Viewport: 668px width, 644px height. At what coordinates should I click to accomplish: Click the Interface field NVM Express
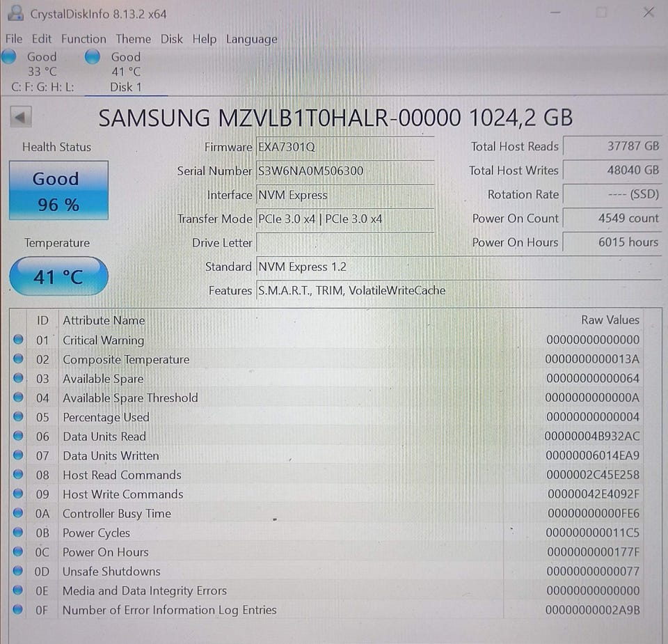345,195
